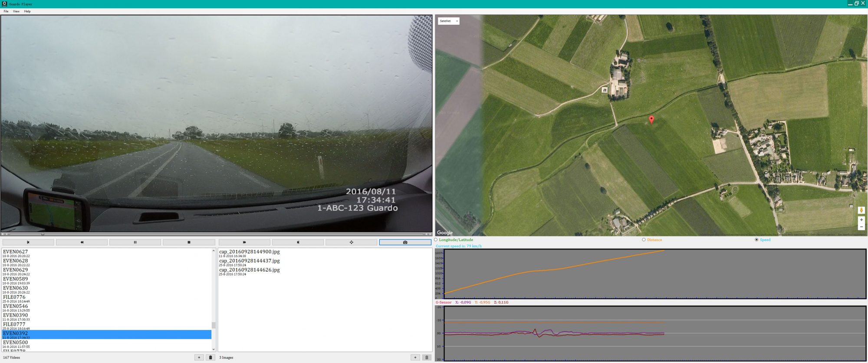The height and width of the screenshot is (363, 868).
Task: Select Distance radio button
Action: coord(644,240)
